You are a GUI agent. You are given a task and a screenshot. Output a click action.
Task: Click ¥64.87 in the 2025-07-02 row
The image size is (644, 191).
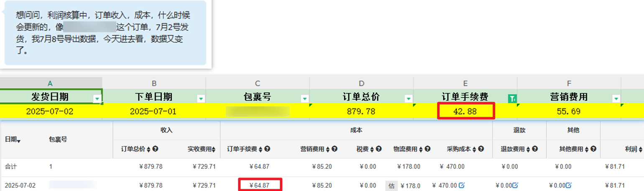[259, 185]
